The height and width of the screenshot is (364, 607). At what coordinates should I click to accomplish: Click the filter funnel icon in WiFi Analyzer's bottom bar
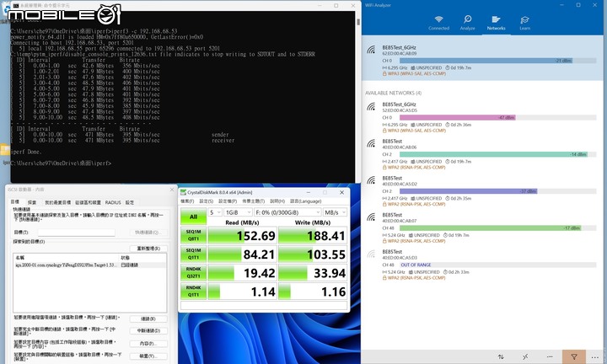coord(574,356)
